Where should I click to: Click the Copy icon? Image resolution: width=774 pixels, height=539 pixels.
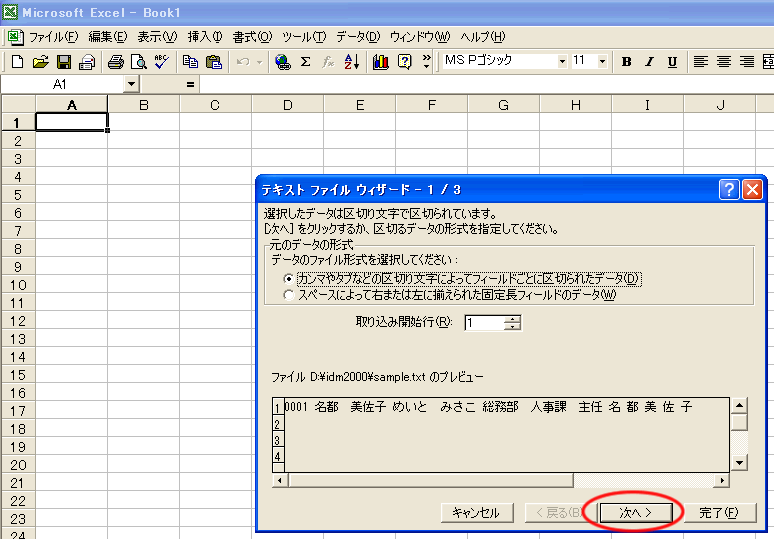[x=190, y=62]
